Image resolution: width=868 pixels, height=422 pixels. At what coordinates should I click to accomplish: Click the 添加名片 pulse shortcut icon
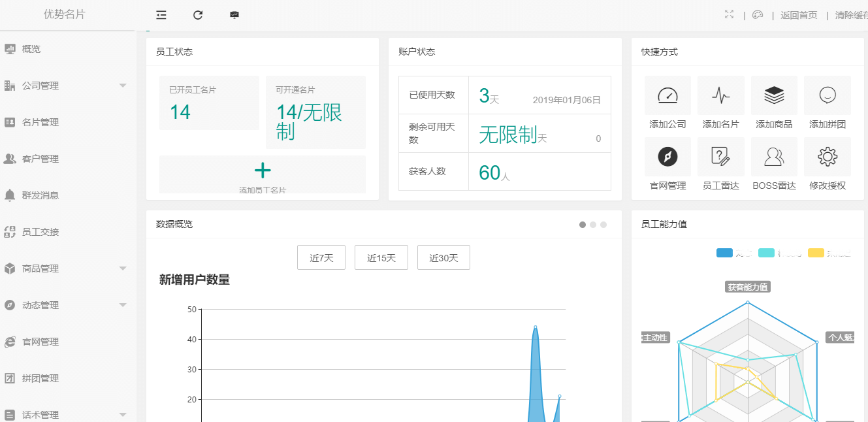(721, 95)
